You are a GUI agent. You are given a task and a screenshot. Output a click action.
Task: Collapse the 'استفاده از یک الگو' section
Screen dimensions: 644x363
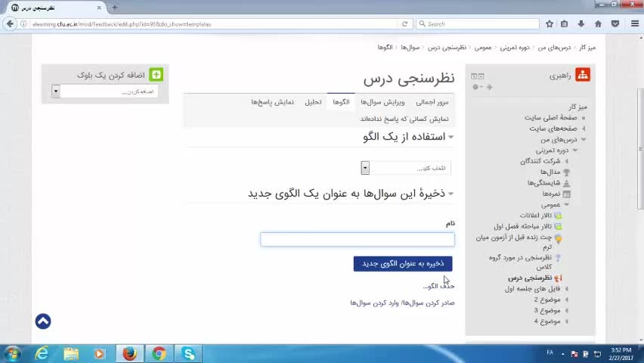[450, 137]
